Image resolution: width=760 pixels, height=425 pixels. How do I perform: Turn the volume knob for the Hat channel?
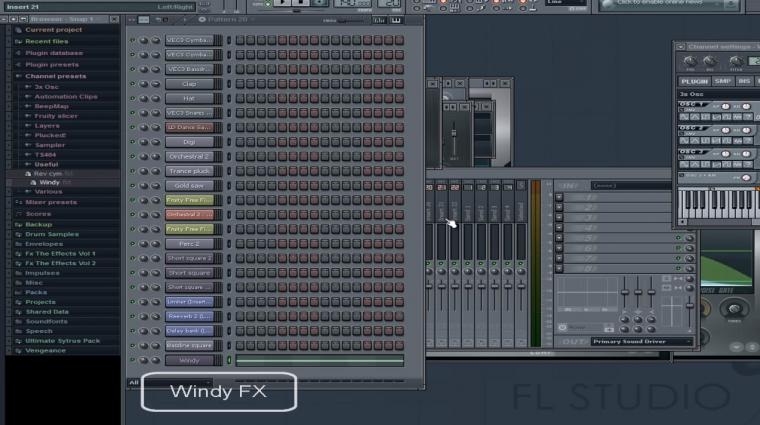pyautogui.click(x=155, y=98)
